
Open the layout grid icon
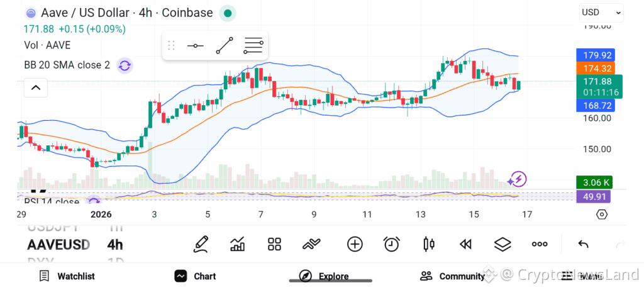coord(274,244)
